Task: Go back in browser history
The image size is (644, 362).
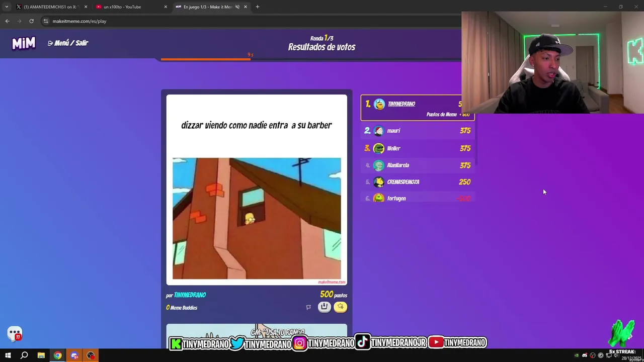Action: click(8, 21)
